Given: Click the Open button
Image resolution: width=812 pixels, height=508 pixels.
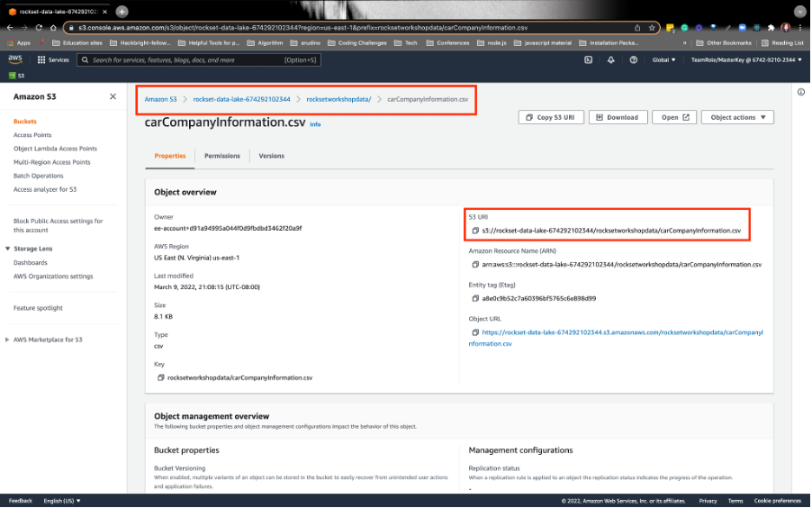Looking at the screenshot, I should click(674, 118).
